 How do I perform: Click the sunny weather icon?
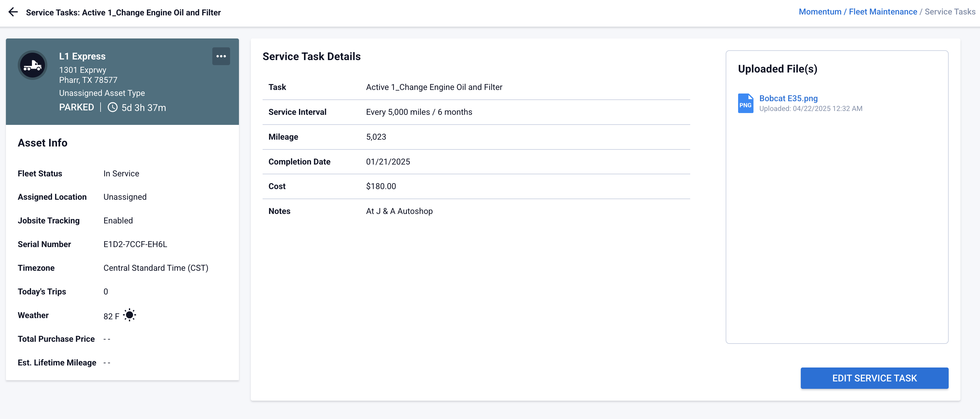[130, 315]
